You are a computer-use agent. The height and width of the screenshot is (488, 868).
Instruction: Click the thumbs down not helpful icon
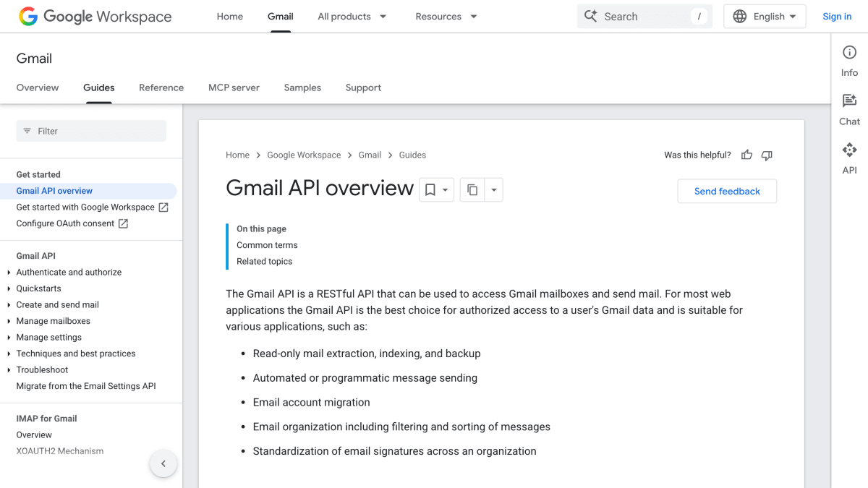[767, 155]
